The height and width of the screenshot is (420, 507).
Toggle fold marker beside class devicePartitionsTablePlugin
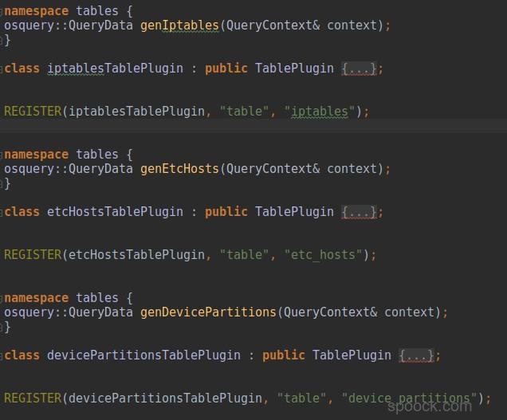[x=2, y=356]
